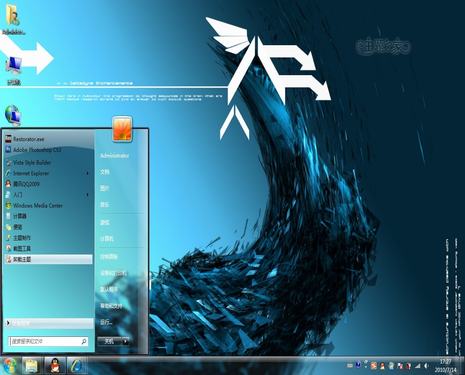Viewport: 465px width, 375px height.
Task: Open Internet Explorer on the taskbar
Action: (x=77, y=366)
